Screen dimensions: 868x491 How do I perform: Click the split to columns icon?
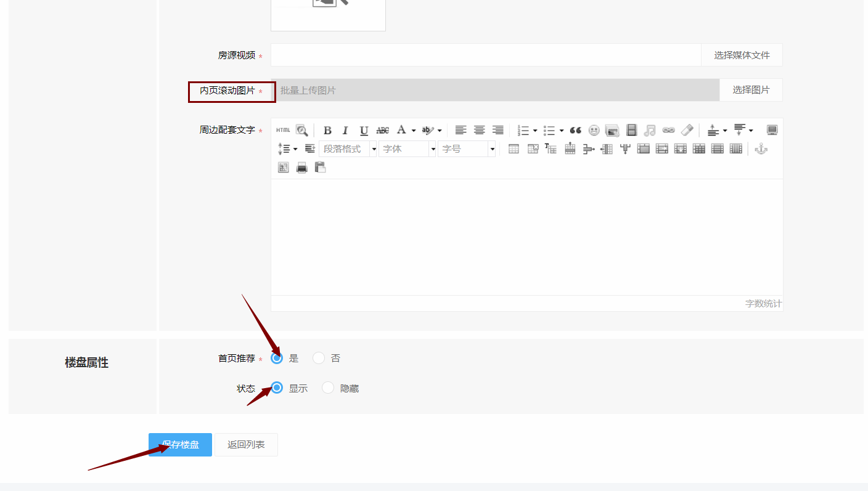(x=735, y=148)
